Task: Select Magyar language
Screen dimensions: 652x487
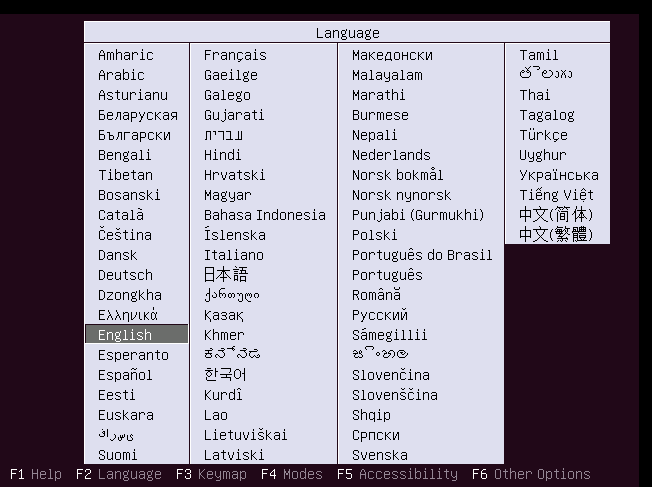Action: pos(227,195)
